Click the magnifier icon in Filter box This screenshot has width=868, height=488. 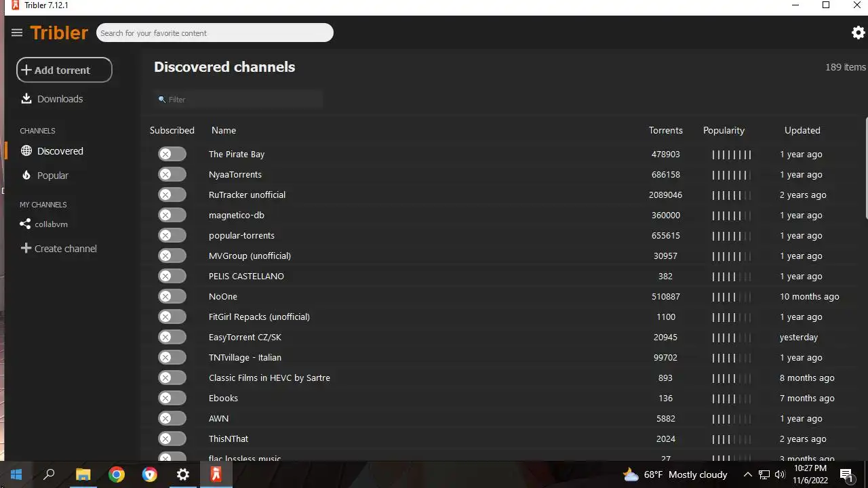tap(161, 100)
